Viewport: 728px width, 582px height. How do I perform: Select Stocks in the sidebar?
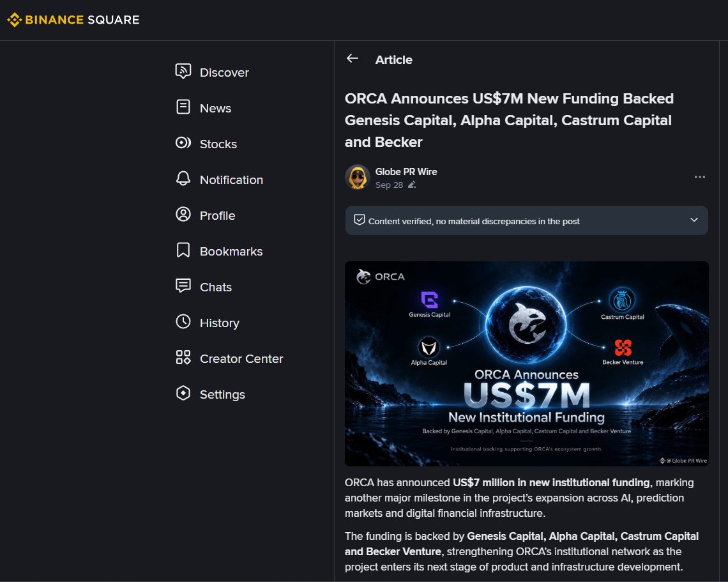(x=218, y=144)
